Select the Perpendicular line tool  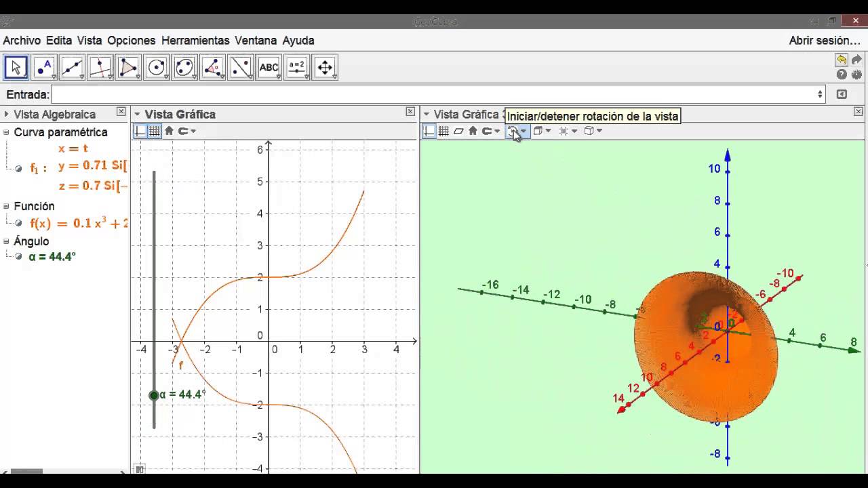[100, 67]
